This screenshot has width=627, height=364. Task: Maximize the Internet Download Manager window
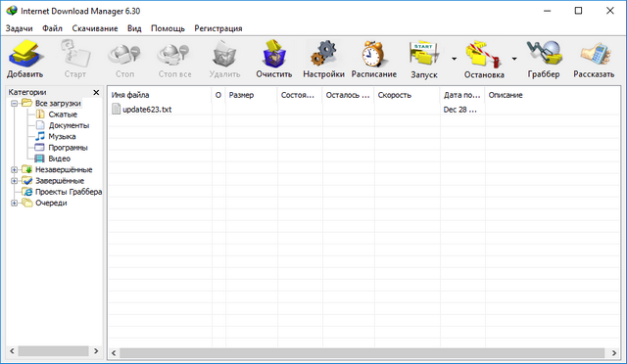pos(578,11)
